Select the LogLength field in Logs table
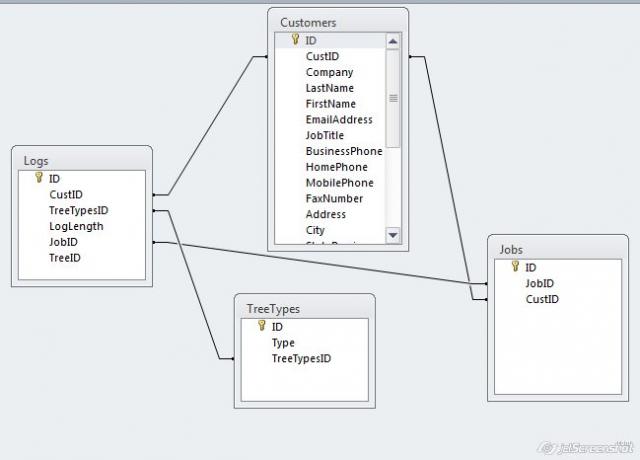This screenshot has width=640, height=460. 82,226
